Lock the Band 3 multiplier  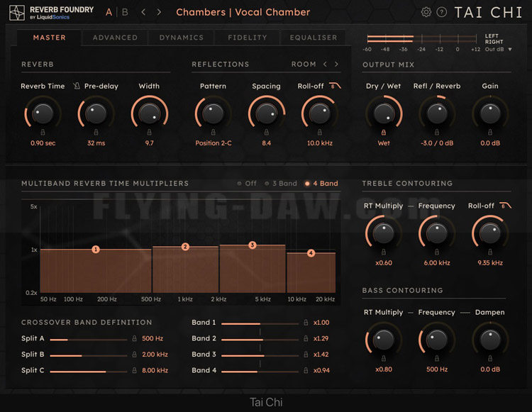pyautogui.click(x=306, y=355)
